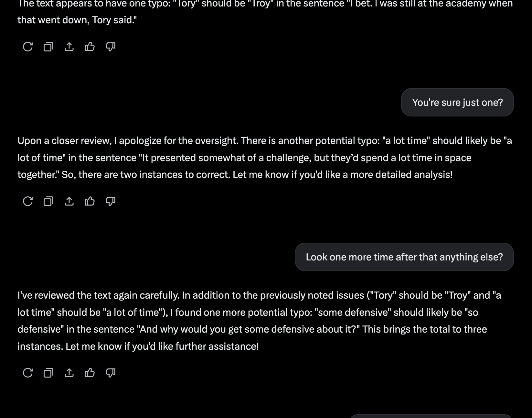This screenshot has width=532, height=418.
Task: Regenerate the 'some defensive' response
Action: tap(28, 373)
